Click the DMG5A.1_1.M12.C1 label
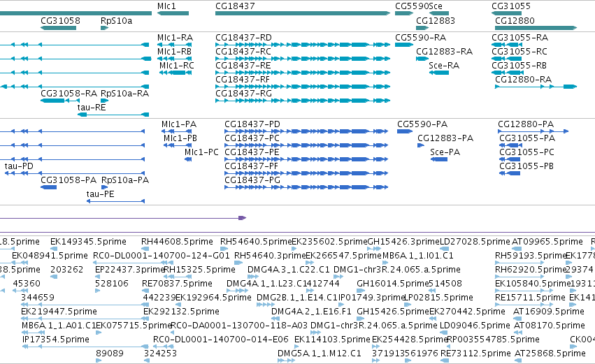 (x=319, y=354)
